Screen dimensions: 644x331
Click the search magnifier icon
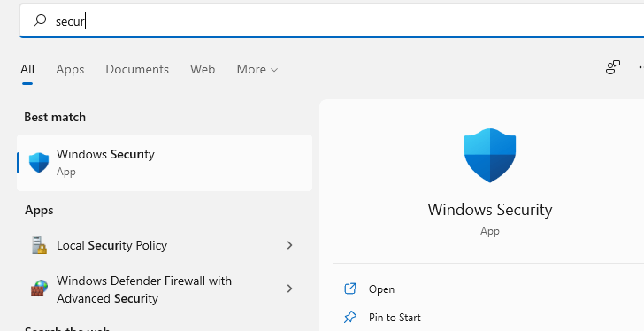click(x=40, y=20)
